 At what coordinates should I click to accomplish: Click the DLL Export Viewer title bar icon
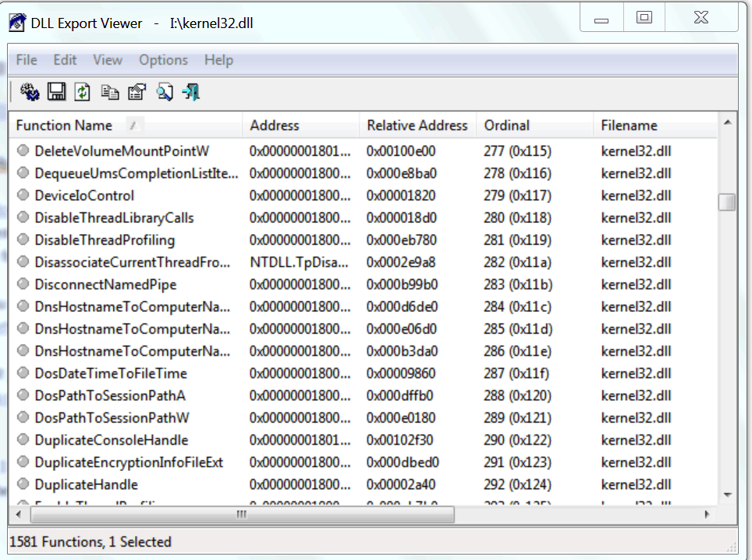[x=16, y=23]
